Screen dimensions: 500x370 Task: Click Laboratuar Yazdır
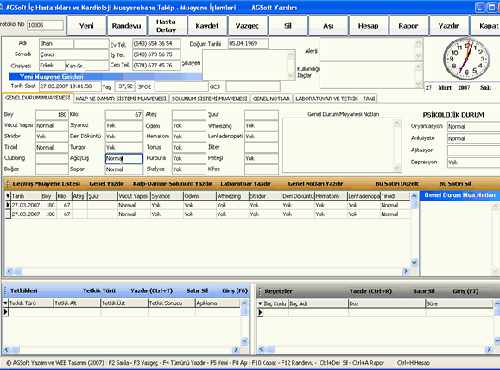point(246,184)
